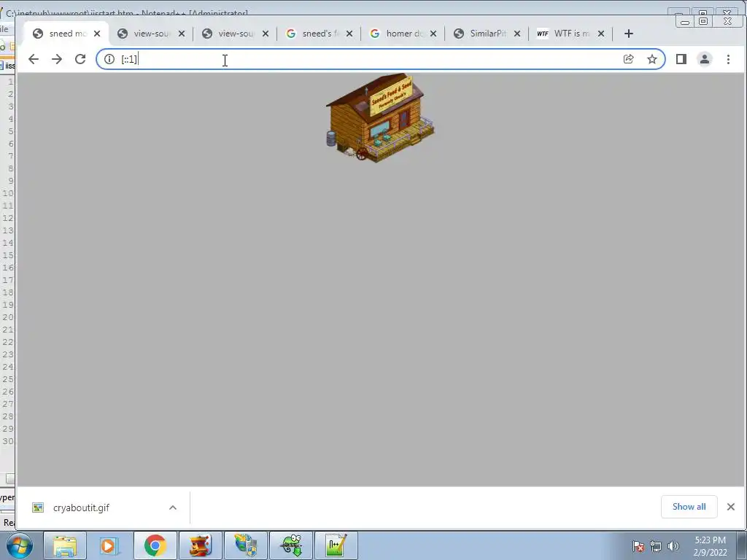Switch to the WTF is my IP tab
Image resolution: width=747 pixels, height=560 pixels.
pyautogui.click(x=570, y=34)
